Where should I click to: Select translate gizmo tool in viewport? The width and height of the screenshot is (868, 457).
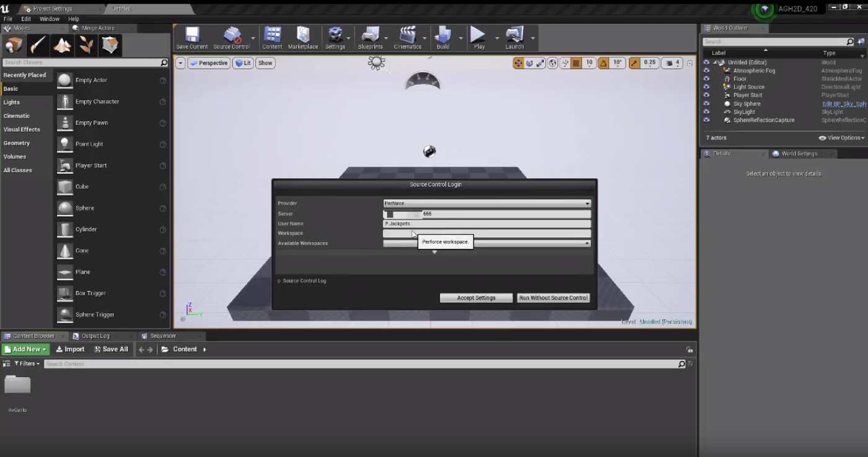pos(518,63)
